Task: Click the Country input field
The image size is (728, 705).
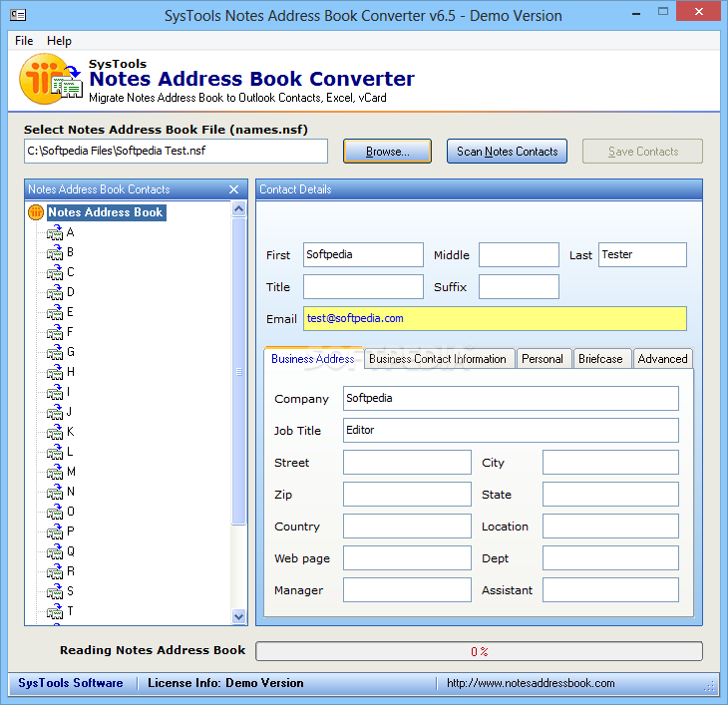Action: [x=407, y=527]
